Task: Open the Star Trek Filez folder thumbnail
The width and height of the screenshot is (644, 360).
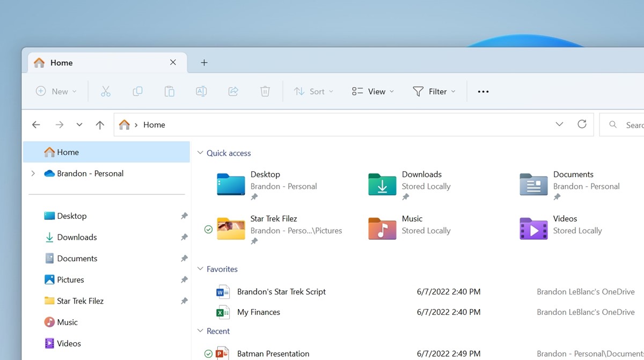Action: (x=231, y=229)
